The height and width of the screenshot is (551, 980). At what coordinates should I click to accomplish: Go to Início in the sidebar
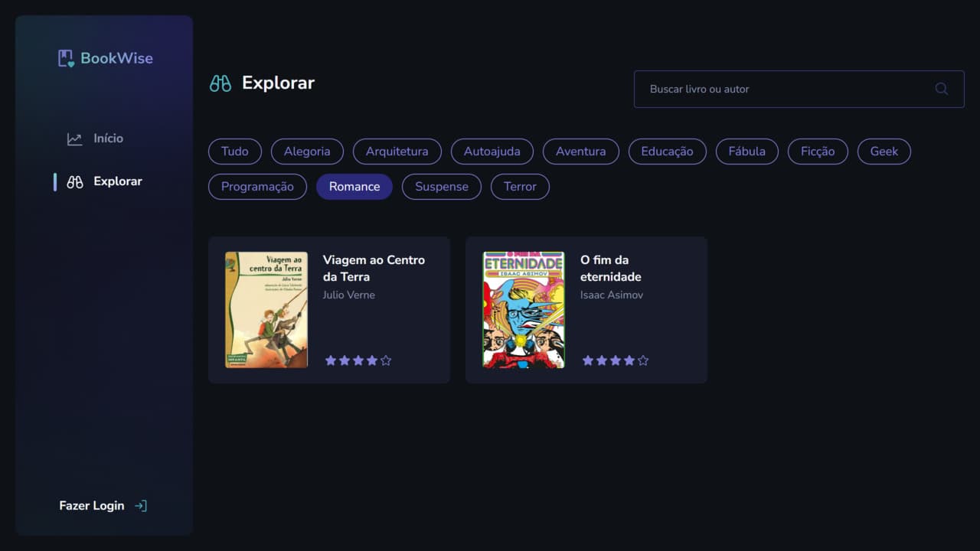point(108,139)
